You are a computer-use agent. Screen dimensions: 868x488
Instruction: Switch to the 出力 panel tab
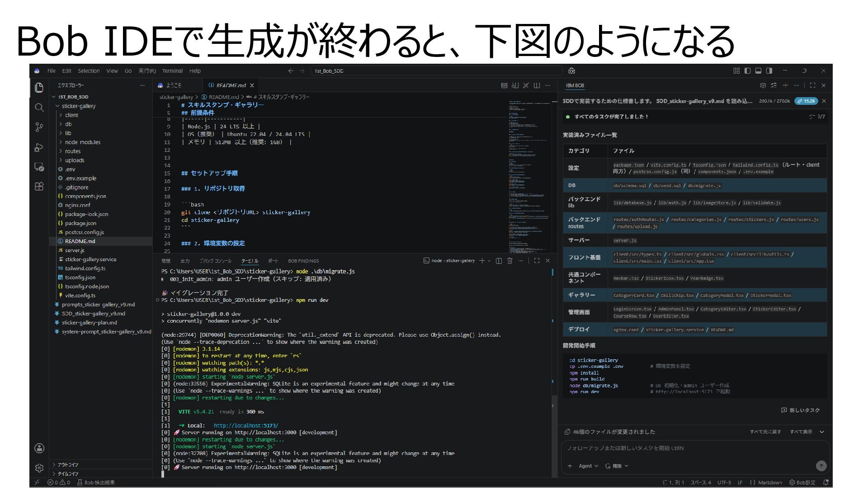click(185, 261)
